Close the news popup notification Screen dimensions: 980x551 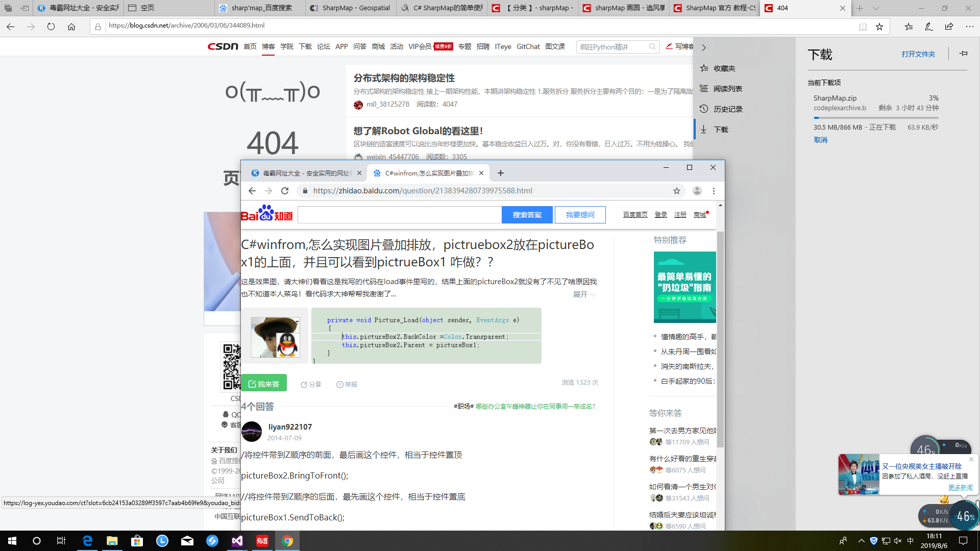click(971, 459)
